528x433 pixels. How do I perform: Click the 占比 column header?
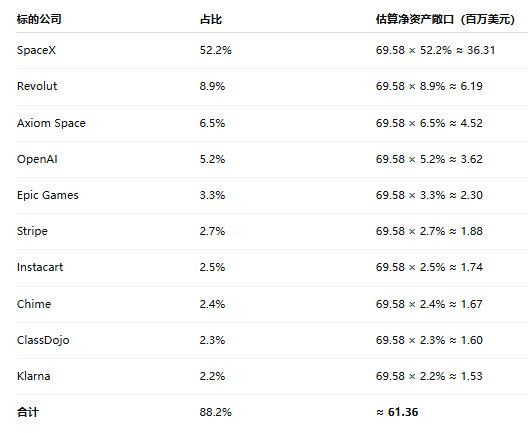pyautogui.click(x=211, y=19)
